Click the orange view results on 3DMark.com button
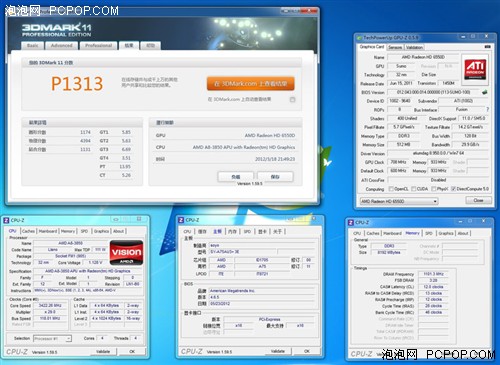This screenshot has height=365, width=500. (250, 84)
